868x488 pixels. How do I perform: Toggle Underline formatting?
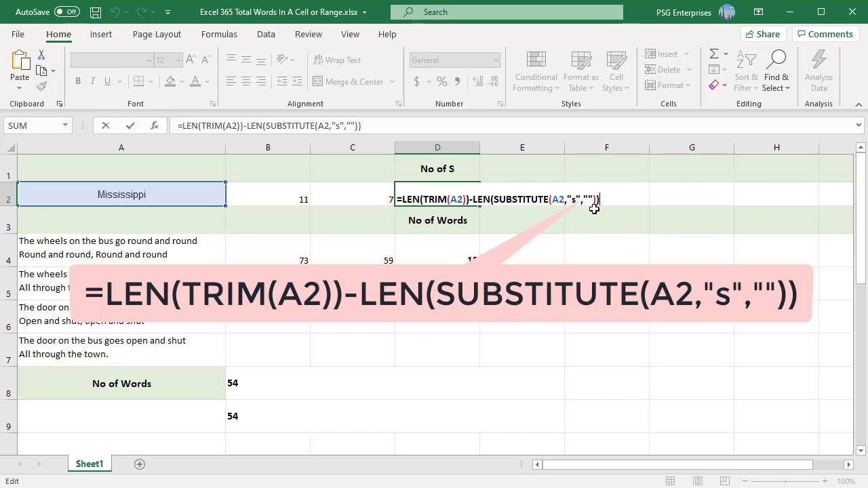[x=108, y=81]
